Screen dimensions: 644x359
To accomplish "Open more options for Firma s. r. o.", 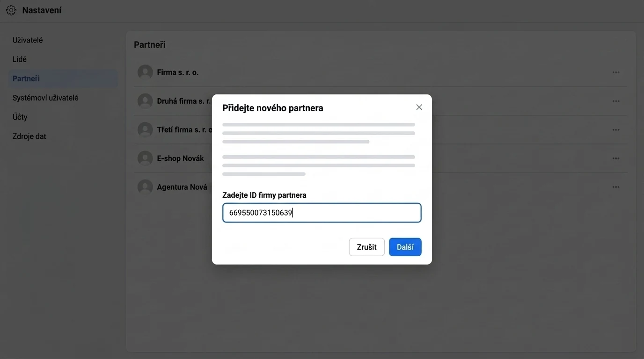I will pyautogui.click(x=616, y=72).
